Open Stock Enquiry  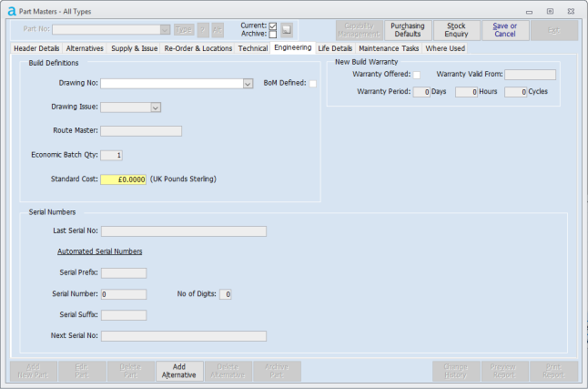(x=456, y=30)
